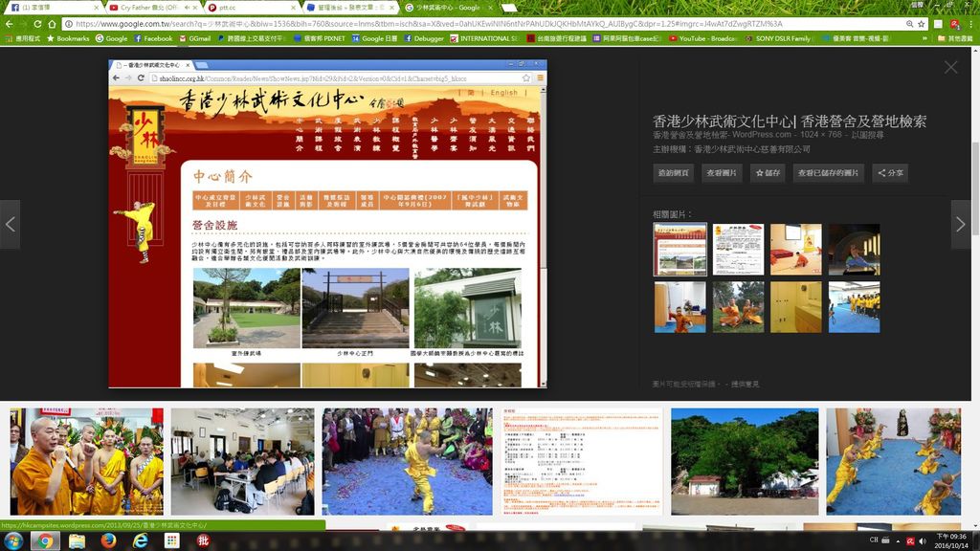The width and height of the screenshot is (980, 551).
Task: Open the Bookmarks folder in bookmarks bar
Action: click(68, 38)
